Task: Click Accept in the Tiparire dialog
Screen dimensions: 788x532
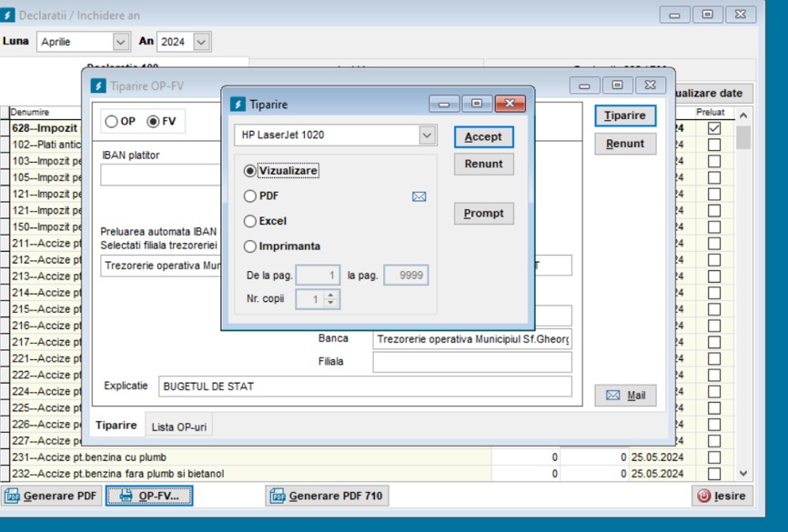Action: click(483, 136)
